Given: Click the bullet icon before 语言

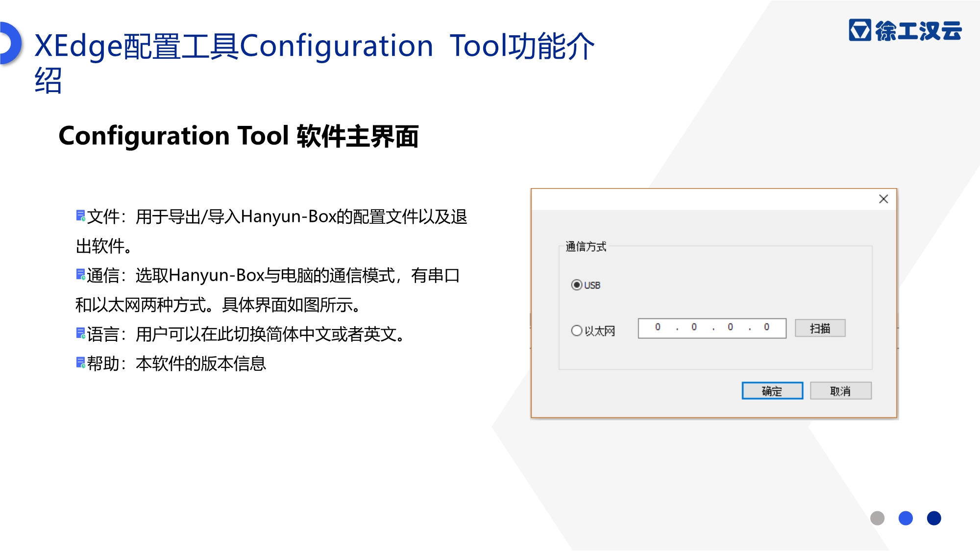Looking at the screenshot, I should (x=81, y=334).
